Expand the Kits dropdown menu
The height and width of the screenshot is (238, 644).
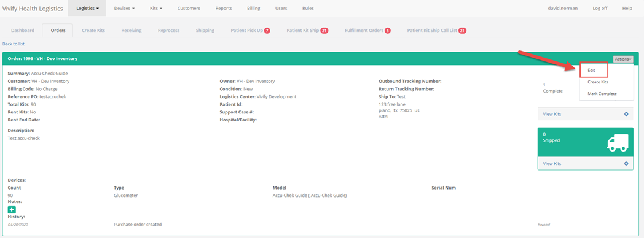[155, 8]
